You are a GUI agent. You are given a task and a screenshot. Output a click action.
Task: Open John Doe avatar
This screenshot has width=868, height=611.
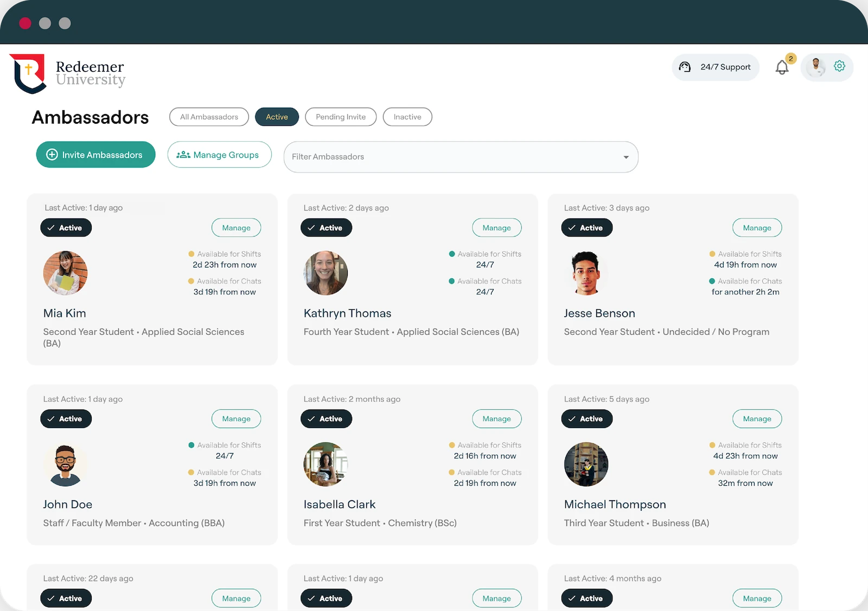[x=65, y=464]
